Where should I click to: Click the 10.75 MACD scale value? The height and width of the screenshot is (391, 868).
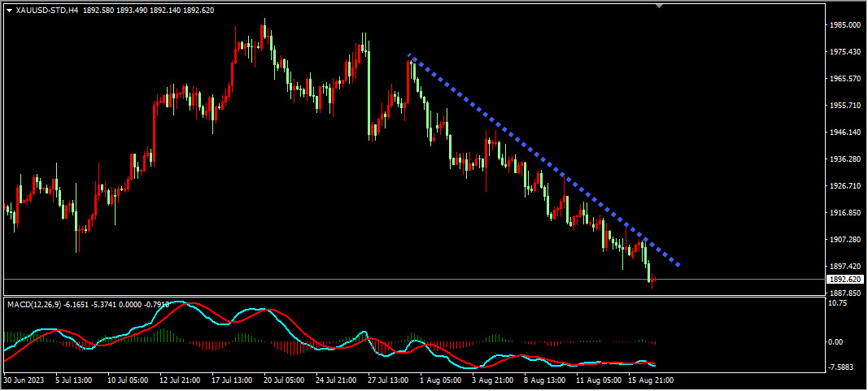(x=839, y=303)
